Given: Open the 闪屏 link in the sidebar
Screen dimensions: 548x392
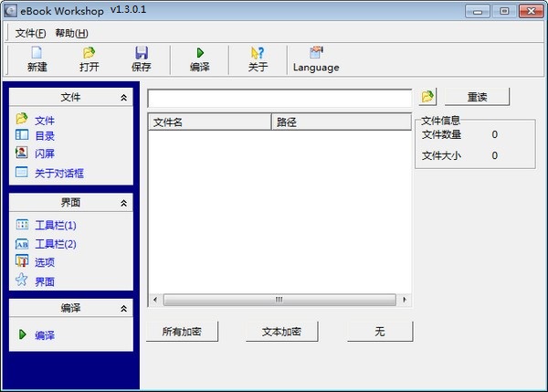Looking at the screenshot, I should point(45,154).
